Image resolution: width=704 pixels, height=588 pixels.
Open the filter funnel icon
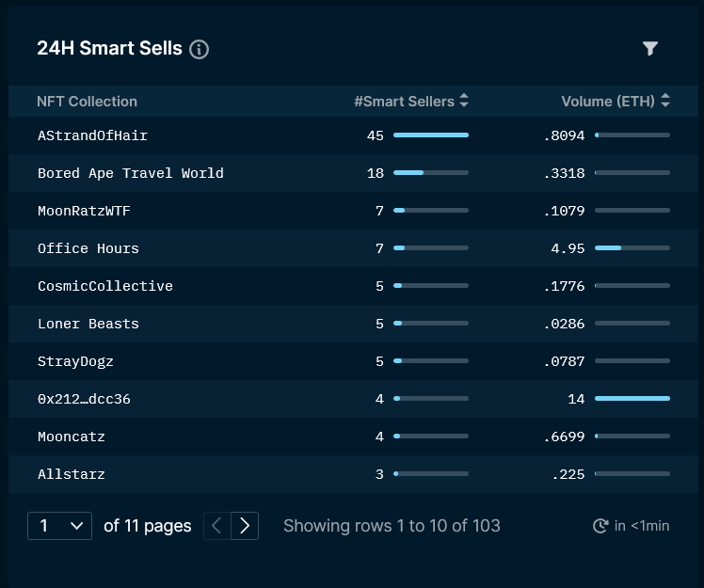[649, 49]
